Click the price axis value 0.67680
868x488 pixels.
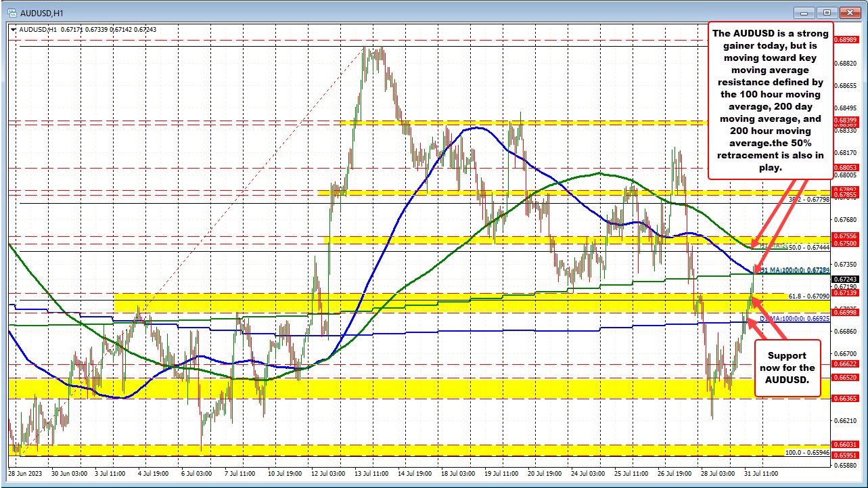tap(847, 219)
